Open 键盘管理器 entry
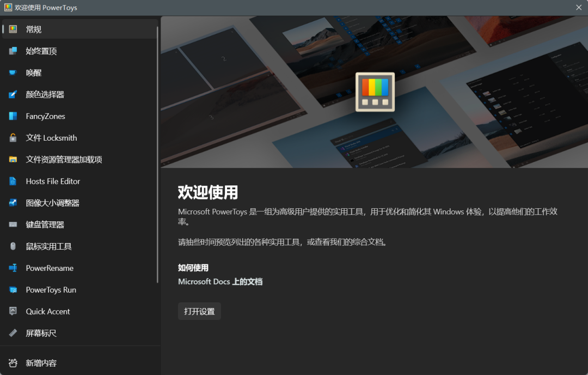The image size is (588, 375). click(x=80, y=225)
